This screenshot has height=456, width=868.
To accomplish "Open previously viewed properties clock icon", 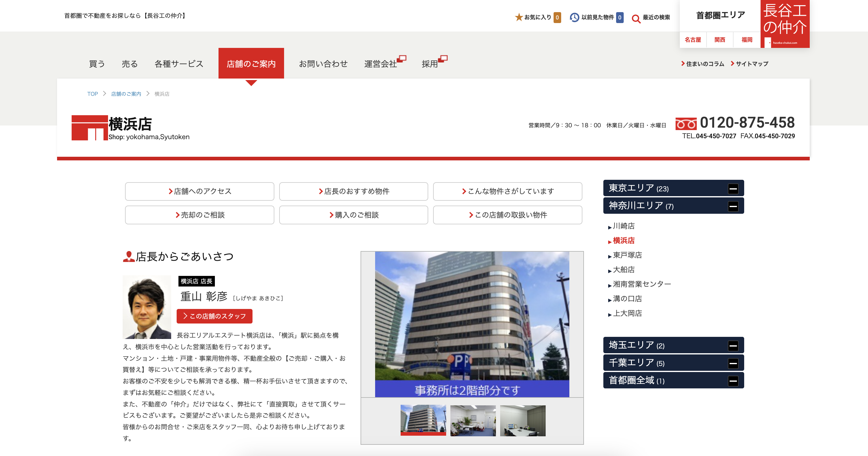I will (574, 17).
